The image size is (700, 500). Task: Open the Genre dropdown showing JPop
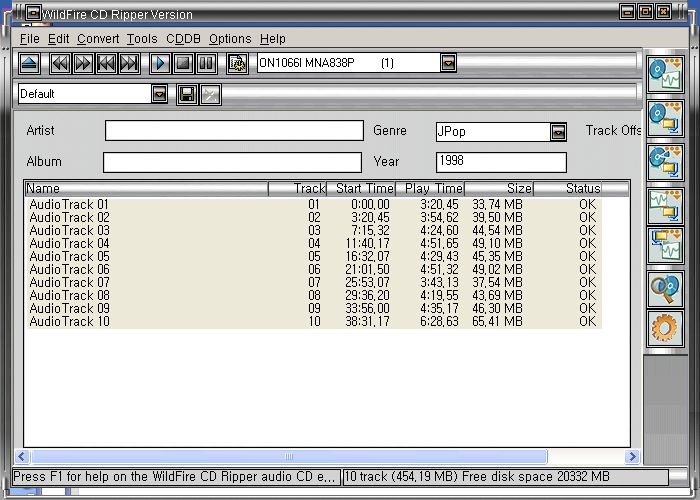(x=558, y=132)
